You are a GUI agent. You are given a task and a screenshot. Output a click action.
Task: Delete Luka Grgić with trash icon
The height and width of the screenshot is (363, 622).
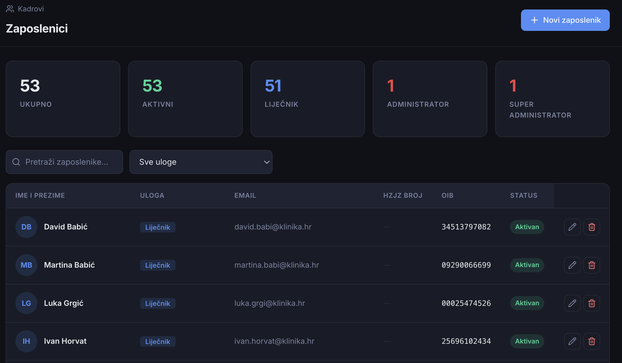pyautogui.click(x=591, y=303)
